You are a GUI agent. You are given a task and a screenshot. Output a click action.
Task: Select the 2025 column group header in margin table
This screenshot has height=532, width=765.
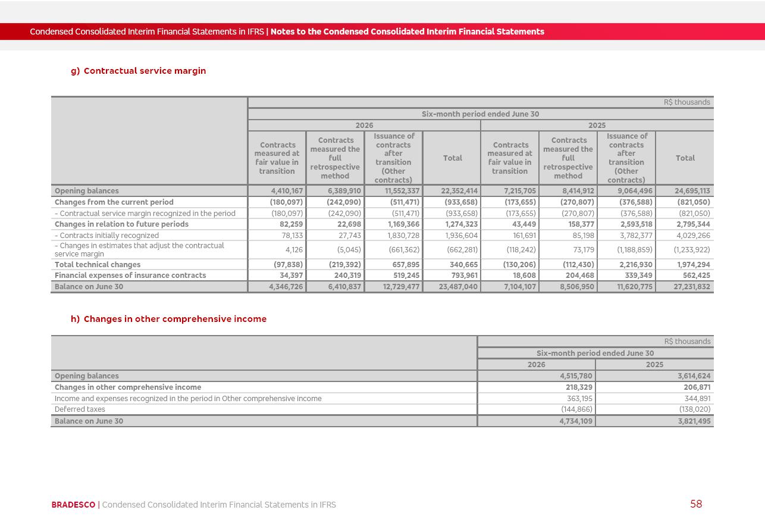click(597, 126)
